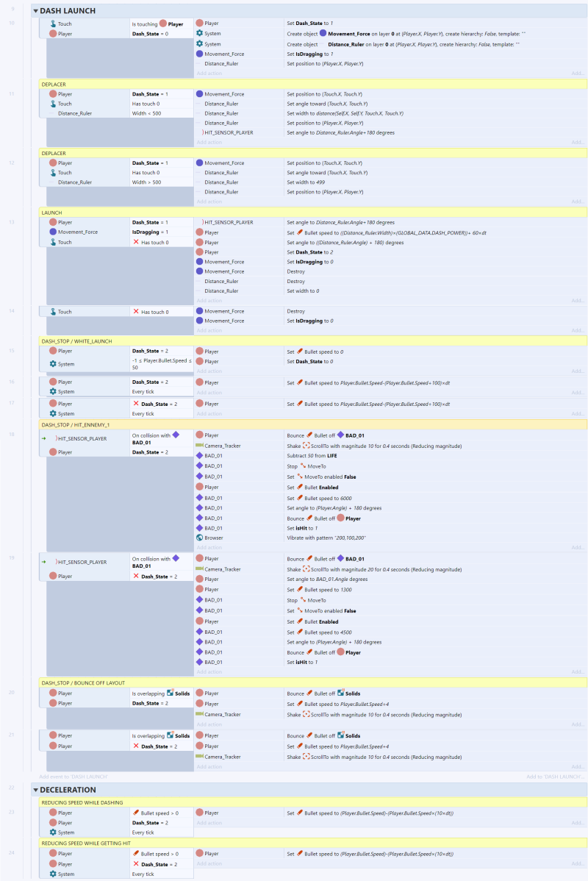Select the 'DASH LAUNCH' group title

68,11
